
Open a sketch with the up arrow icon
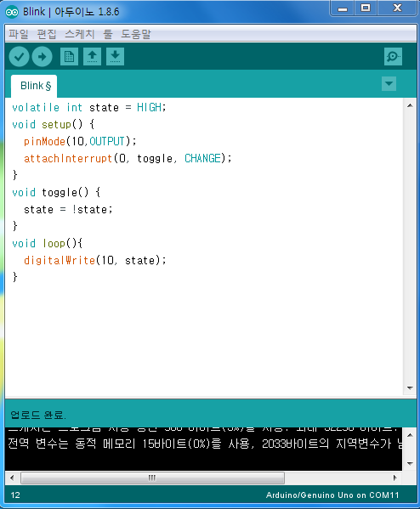pos(93,57)
